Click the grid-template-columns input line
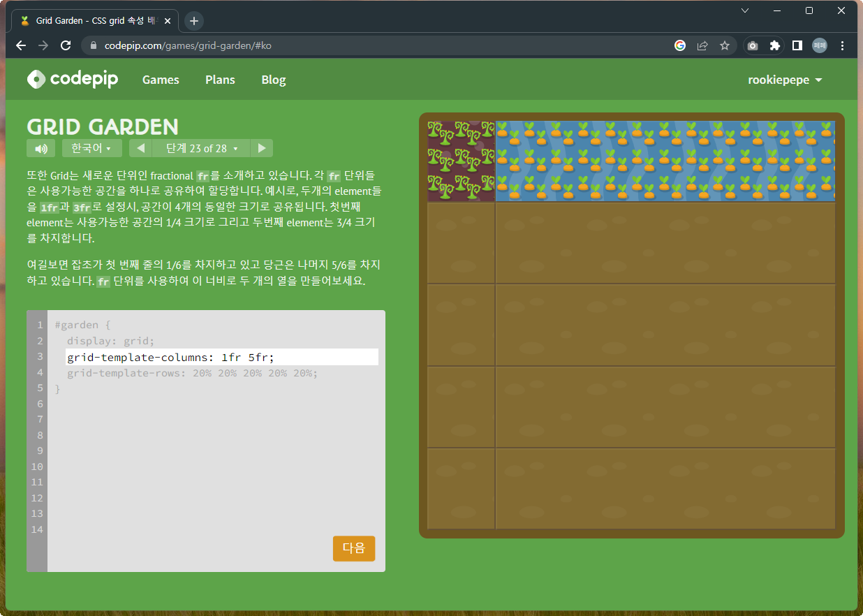The height and width of the screenshot is (616, 863). 222,357
